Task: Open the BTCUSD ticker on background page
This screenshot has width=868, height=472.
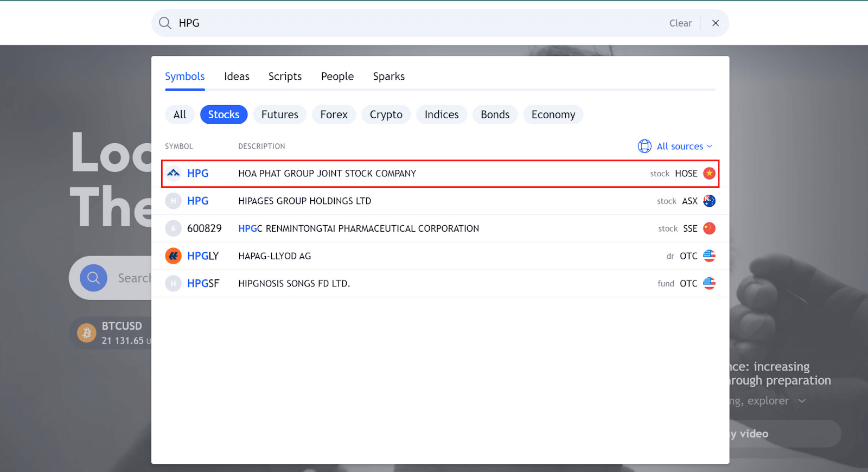Action: click(x=111, y=333)
